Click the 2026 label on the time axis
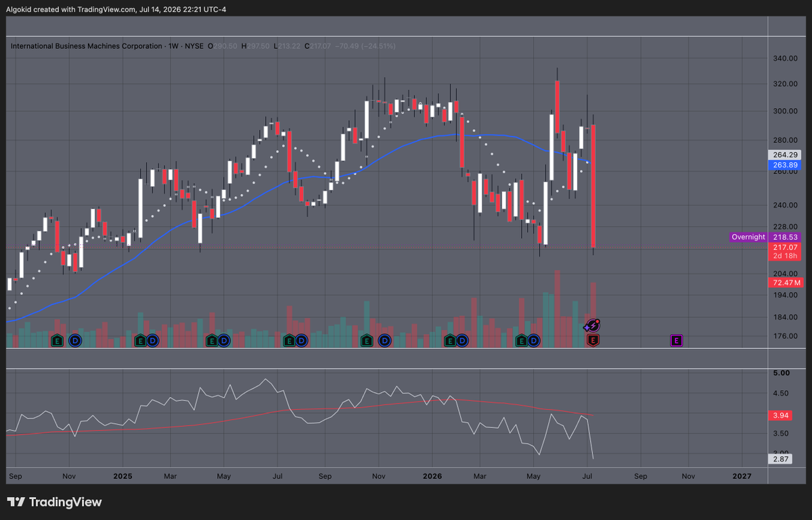The image size is (812, 520). (x=432, y=477)
